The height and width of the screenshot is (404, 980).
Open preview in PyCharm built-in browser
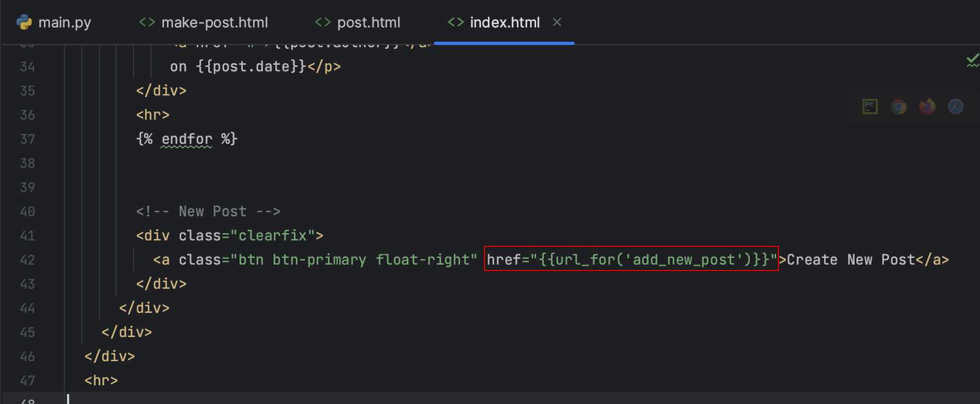(x=870, y=106)
